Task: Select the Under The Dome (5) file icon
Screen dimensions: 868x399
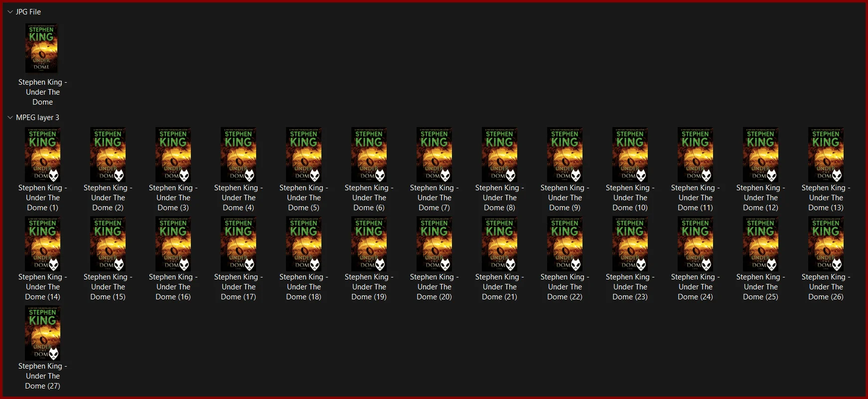Action: 304,154
